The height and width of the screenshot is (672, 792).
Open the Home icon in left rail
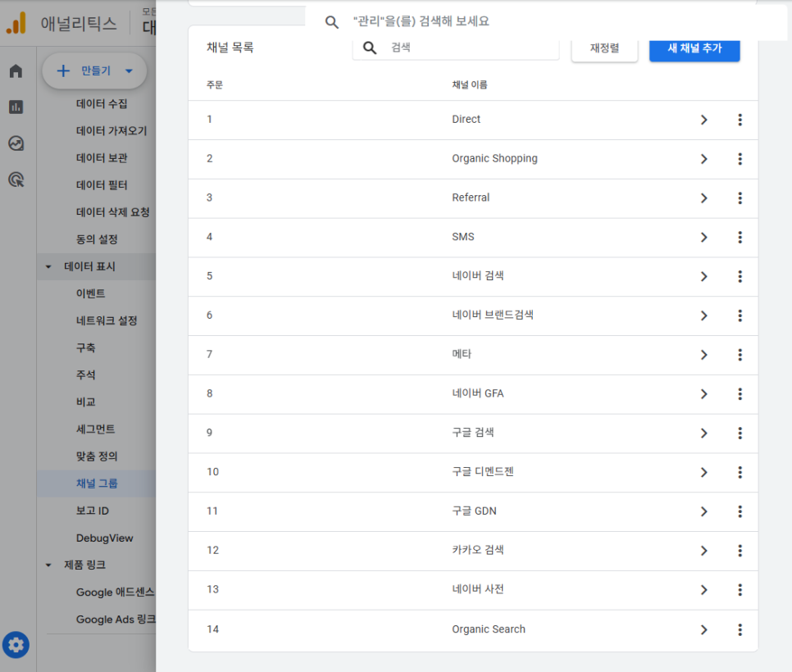tap(16, 70)
